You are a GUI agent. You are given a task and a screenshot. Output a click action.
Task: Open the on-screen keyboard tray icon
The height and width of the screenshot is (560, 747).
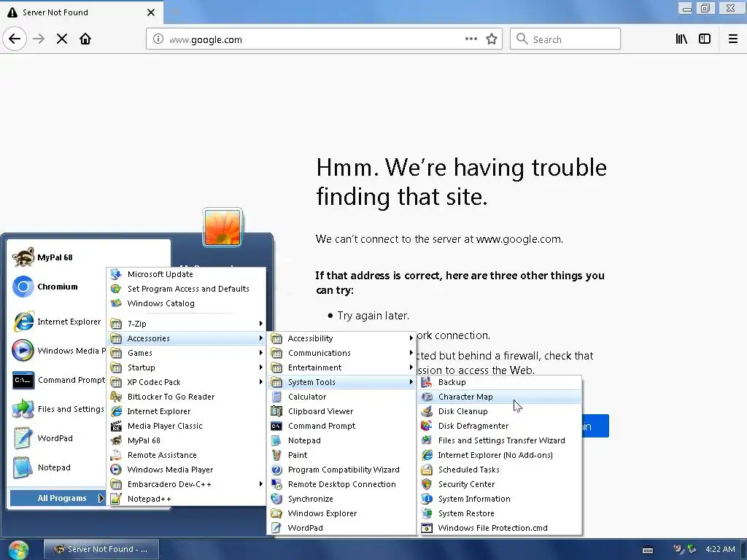[x=648, y=550]
